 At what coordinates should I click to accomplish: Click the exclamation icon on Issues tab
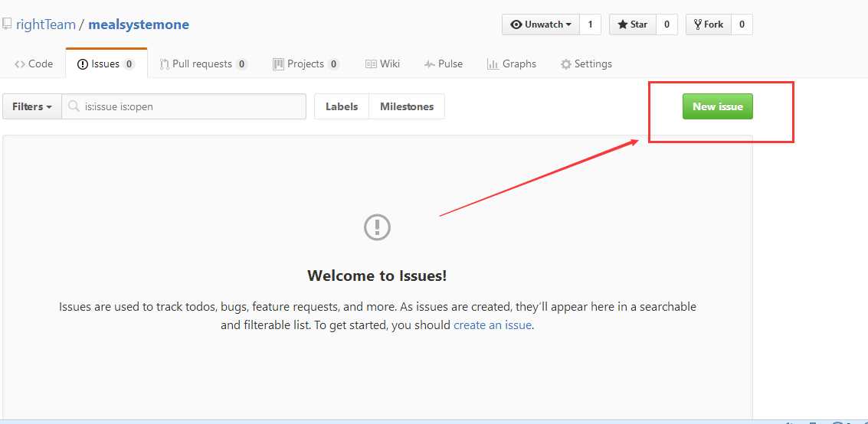[83, 64]
